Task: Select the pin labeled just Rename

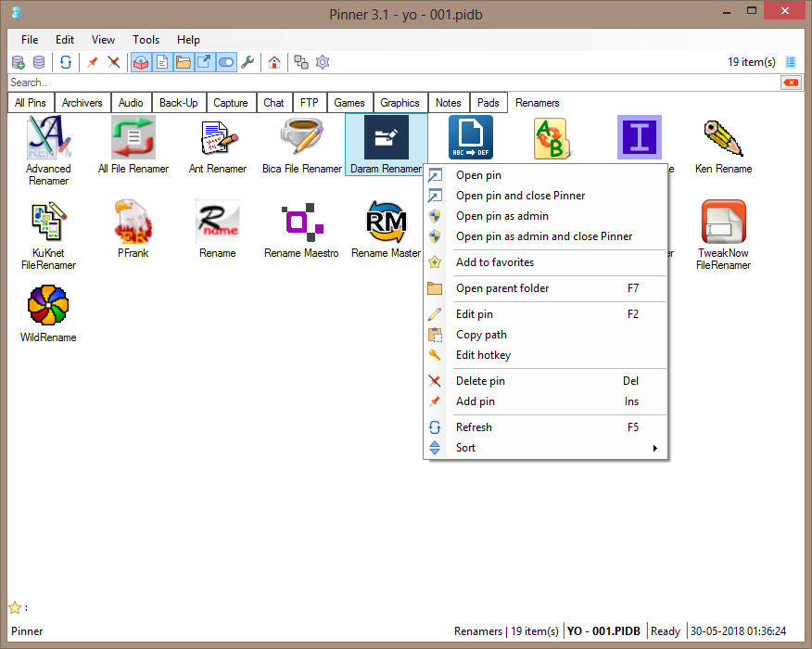Action: (218, 229)
